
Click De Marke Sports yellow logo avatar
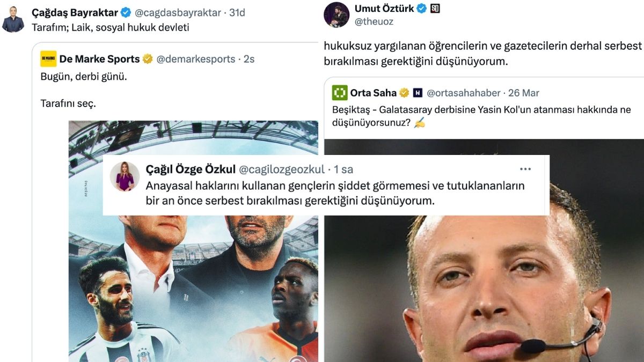(x=48, y=59)
